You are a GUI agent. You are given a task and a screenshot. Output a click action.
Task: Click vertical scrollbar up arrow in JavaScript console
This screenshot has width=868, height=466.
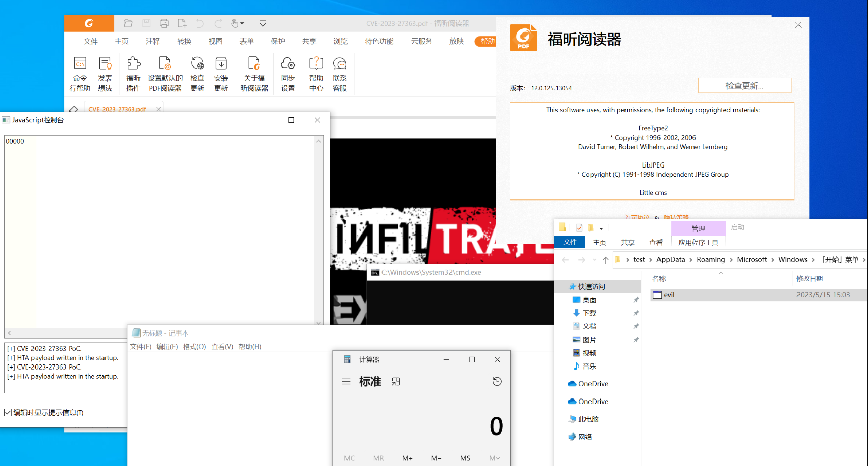pos(319,141)
